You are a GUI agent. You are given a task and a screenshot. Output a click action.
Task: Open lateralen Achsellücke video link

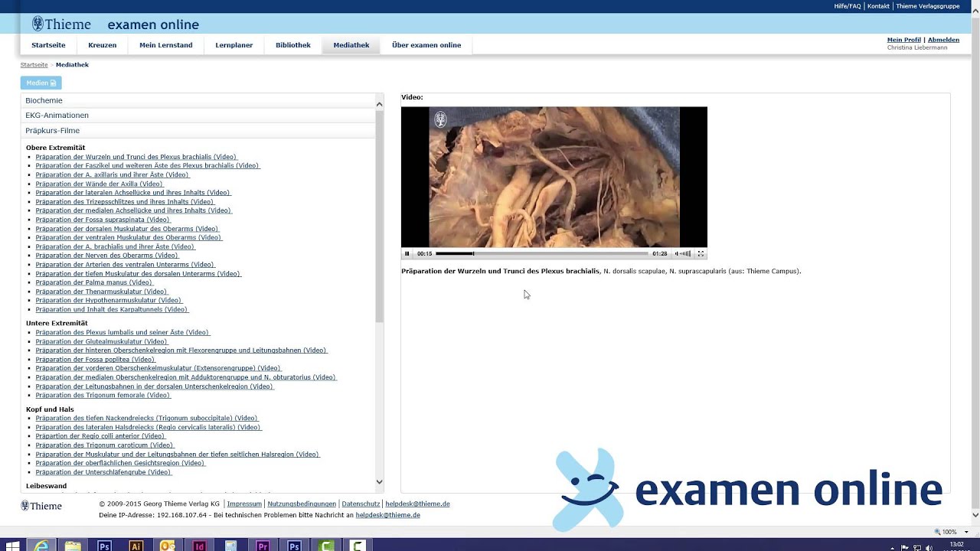click(133, 193)
